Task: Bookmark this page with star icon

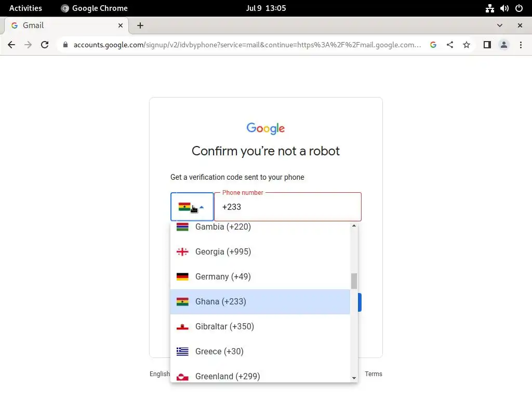Action: pos(467,45)
